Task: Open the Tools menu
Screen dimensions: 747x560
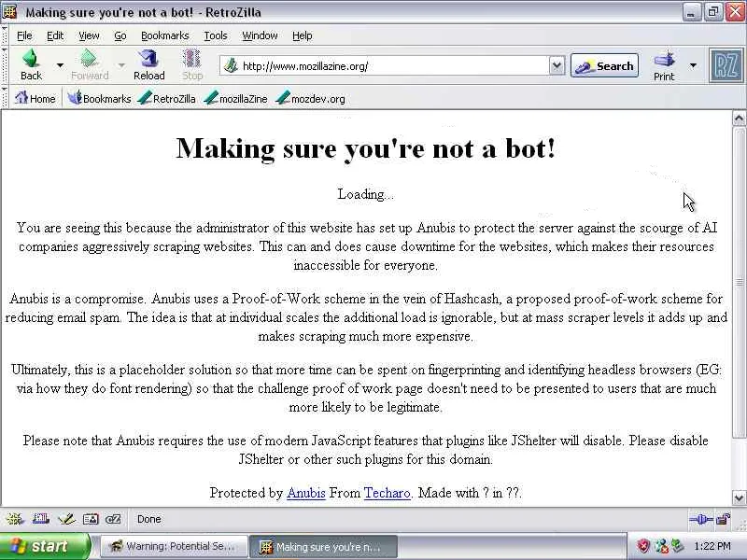Action: pyautogui.click(x=216, y=35)
